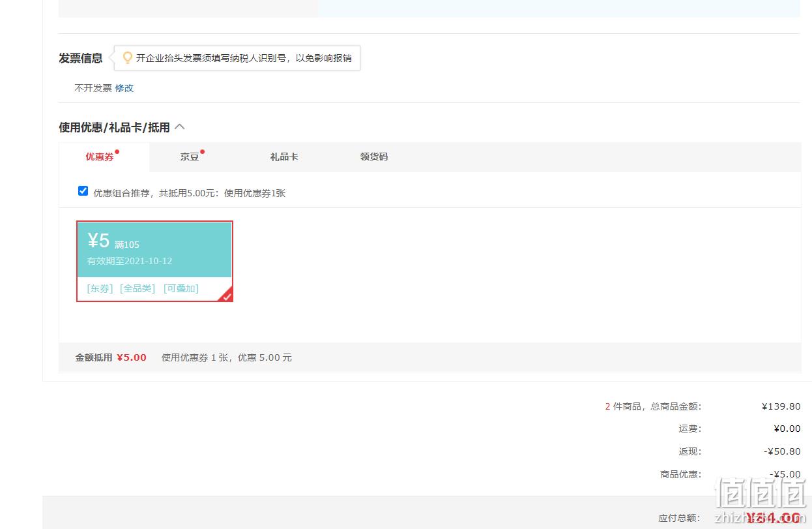Click the 有效期至2021-10-12 text
Screen dimensions: 812x529
point(130,261)
